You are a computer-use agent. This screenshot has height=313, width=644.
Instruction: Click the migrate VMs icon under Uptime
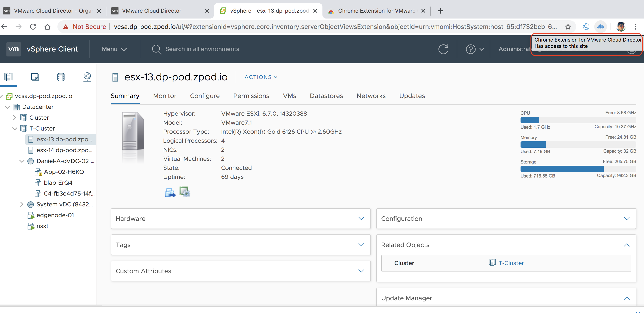coord(170,192)
